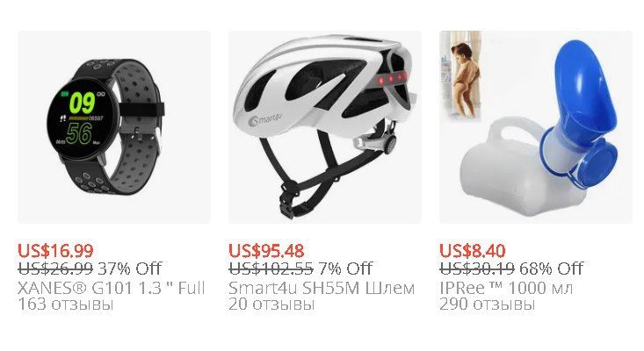The width and height of the screenshot is (644, 351).
Task: Click the crossed-out US$102.55 original price
Action: click(x=271, y=269)
